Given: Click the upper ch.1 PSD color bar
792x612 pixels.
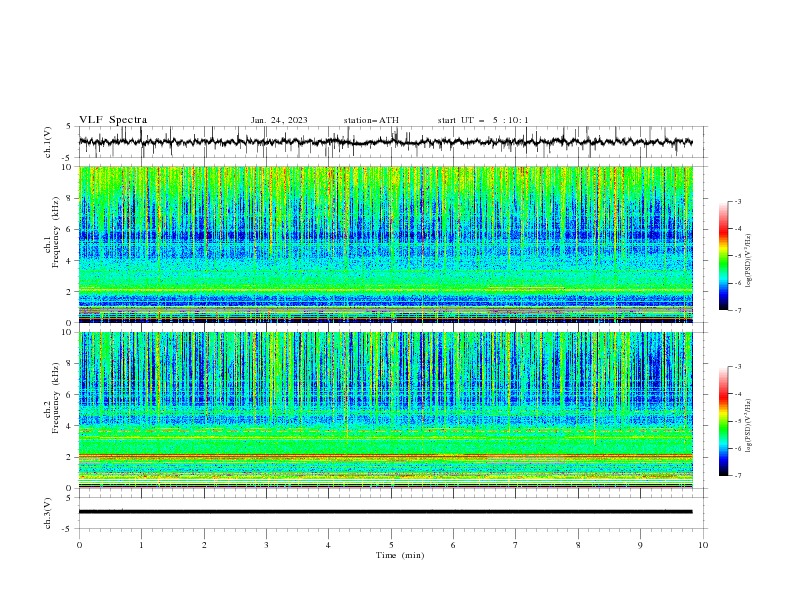Looking at the screenshot, I should (x=724, y=256).
